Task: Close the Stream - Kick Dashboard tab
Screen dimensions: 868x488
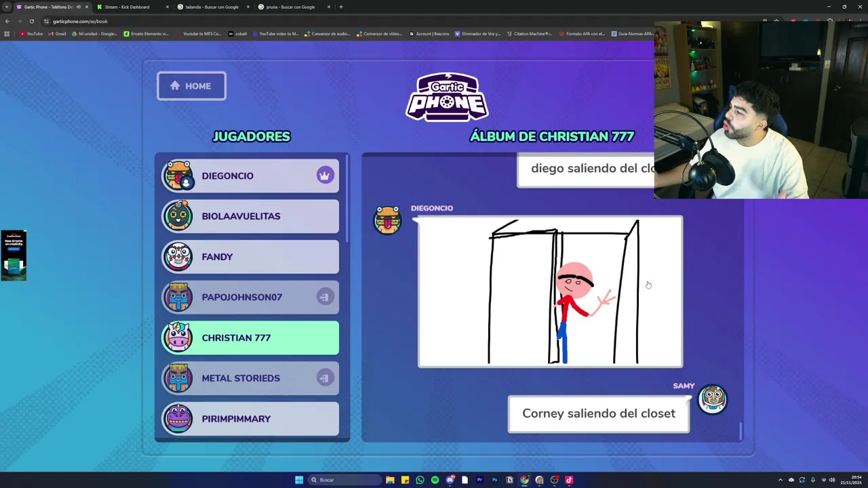Action: coord(167,7)
